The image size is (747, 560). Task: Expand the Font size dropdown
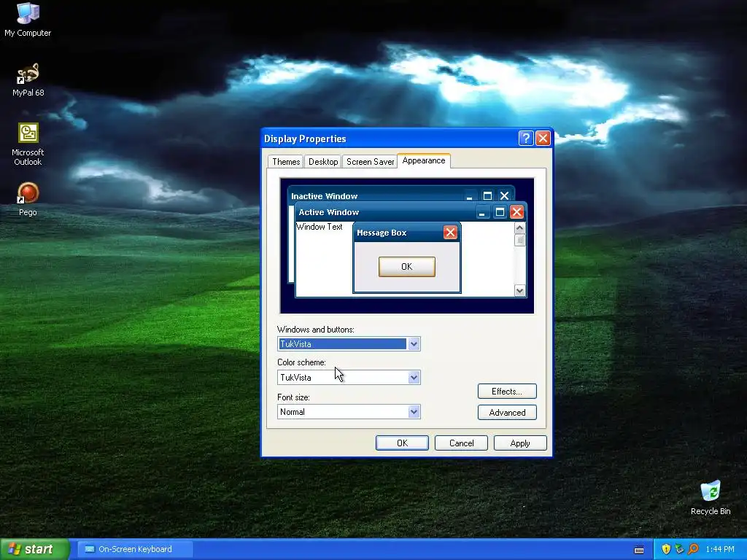[x=414, y=412]
